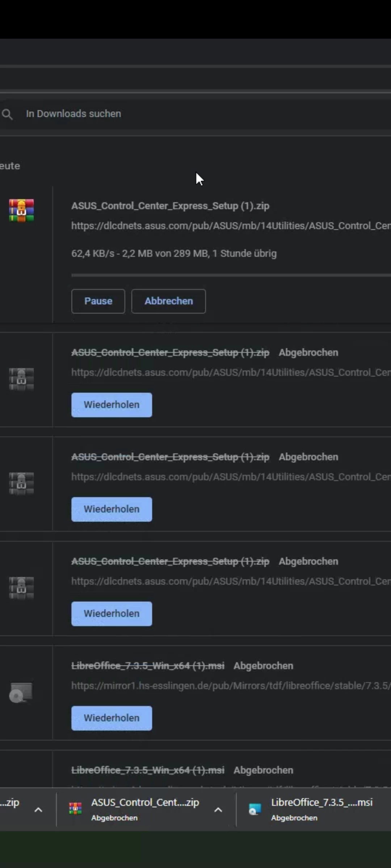The height and width of the screenshot is (868, 391).
Task: Click the colored WinRAR icon of the active download
Action: [21, 210]
